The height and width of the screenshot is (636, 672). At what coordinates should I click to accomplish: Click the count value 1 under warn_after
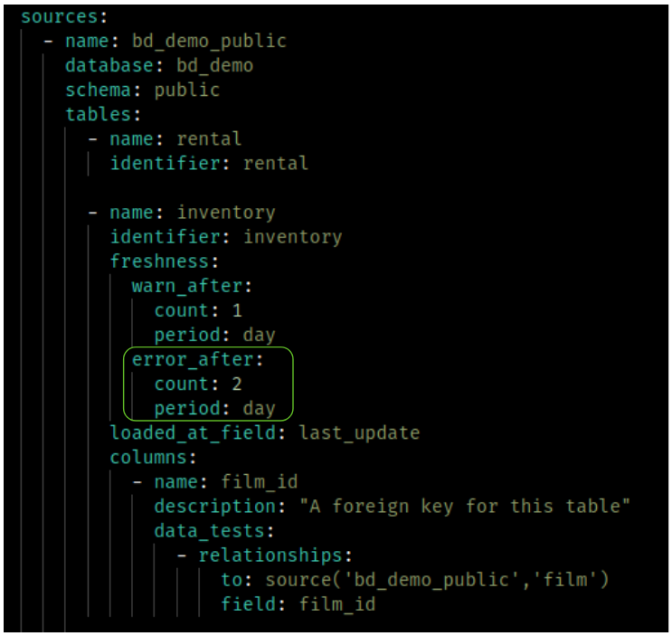(x=237, y=310)
